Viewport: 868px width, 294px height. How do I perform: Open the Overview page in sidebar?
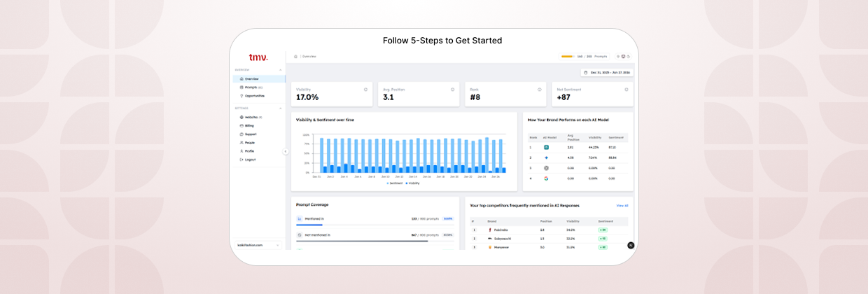point(259,79)
